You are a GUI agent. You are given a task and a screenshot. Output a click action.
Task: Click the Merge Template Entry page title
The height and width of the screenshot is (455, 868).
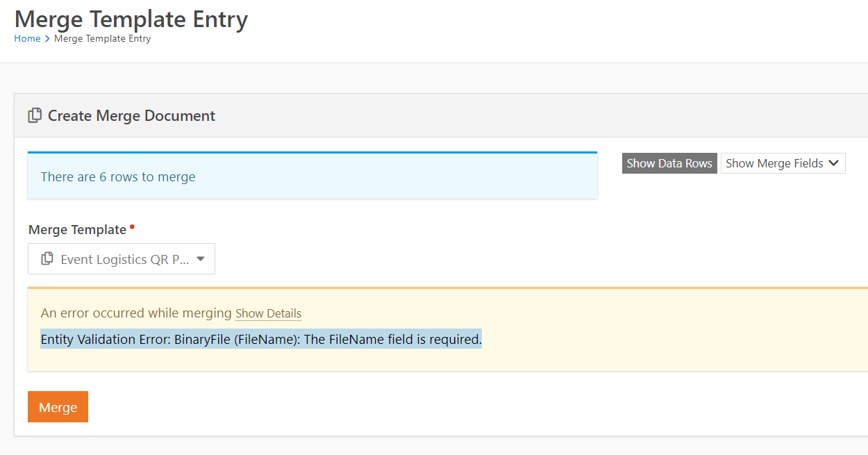(131, 18)
